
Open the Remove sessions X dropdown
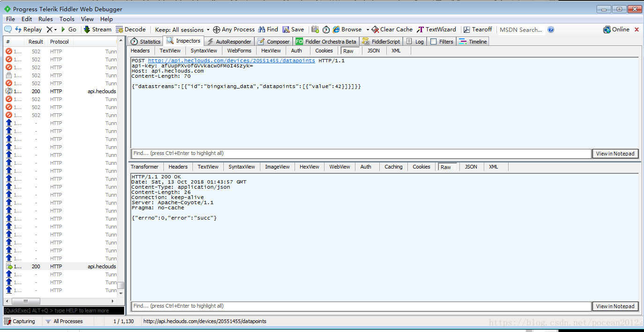(x=52, y=30)
